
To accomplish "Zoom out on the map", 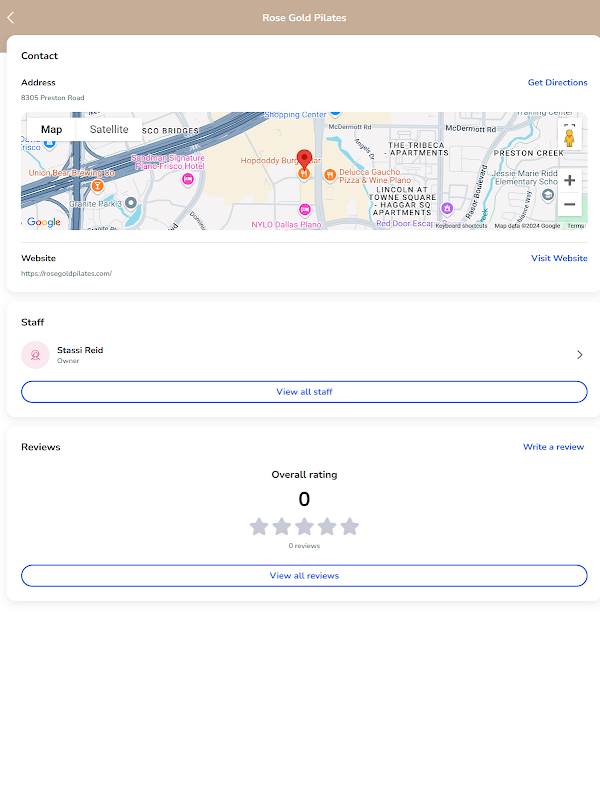I will coord(569,204).
